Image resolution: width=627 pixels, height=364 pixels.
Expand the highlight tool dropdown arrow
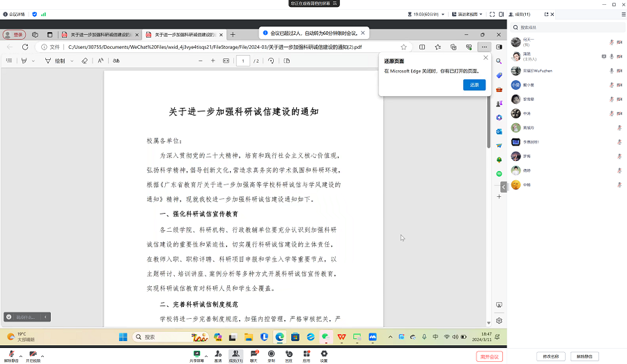33,61
